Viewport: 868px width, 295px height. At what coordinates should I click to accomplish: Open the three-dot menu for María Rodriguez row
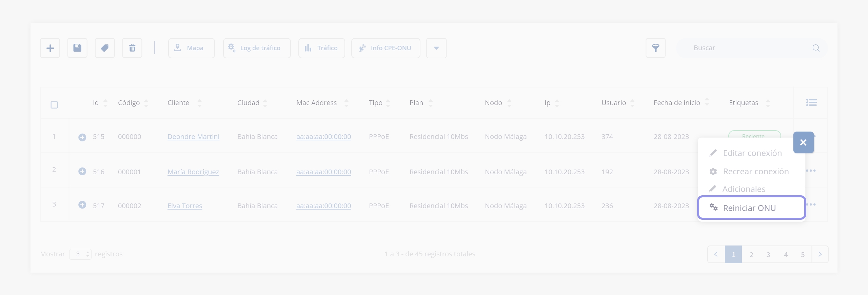pyautogui.click(x=811, y=171)
